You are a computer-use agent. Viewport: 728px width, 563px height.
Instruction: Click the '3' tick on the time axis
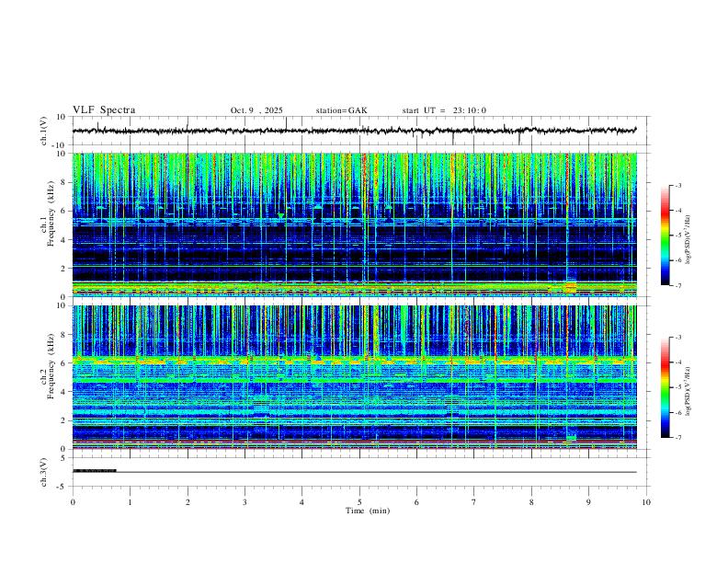[x=245, y=502]
